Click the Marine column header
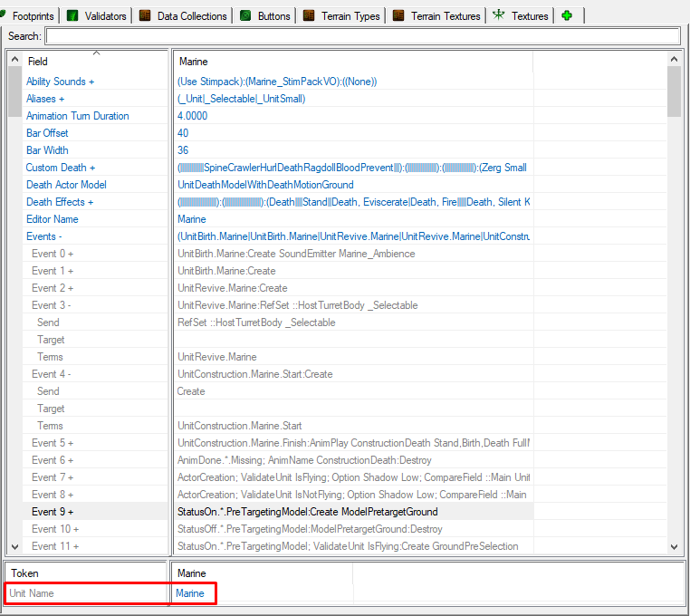 point(353,62)
